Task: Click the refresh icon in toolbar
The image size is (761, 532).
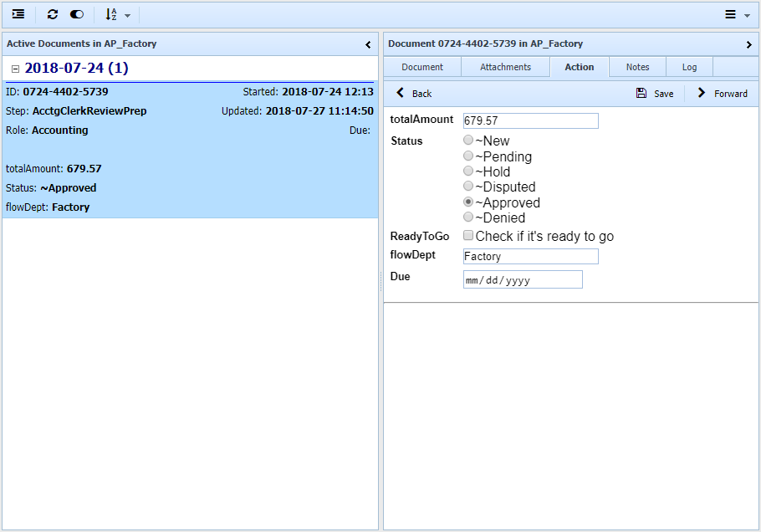Action: (x=53, y=14)
